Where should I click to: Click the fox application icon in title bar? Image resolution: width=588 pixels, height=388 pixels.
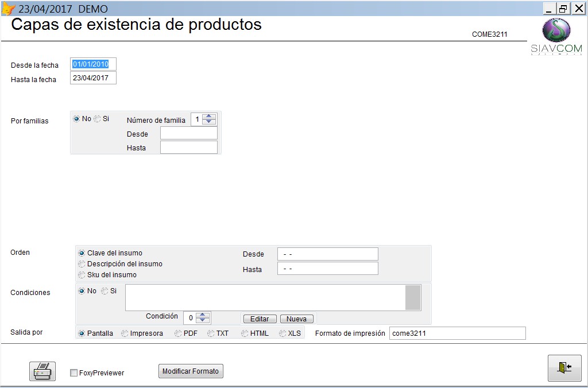pos(8,9)
